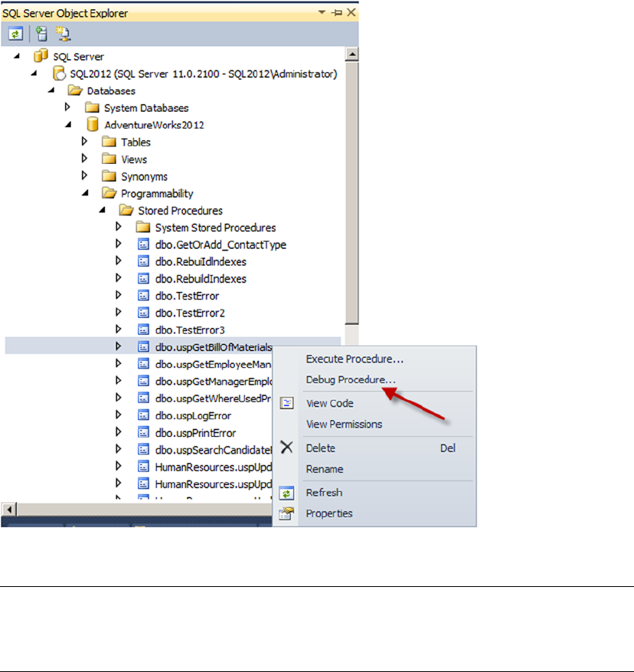Expand the System Databases node

click(67, 107)
